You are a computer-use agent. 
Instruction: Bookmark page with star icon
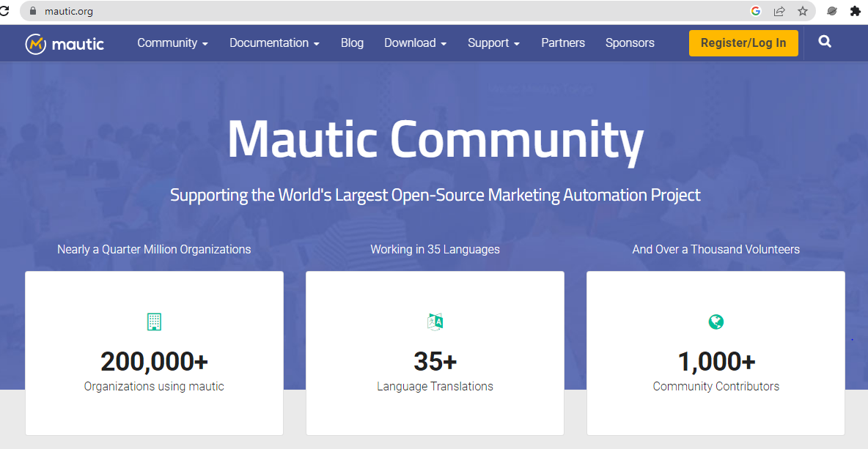(803, 11)
